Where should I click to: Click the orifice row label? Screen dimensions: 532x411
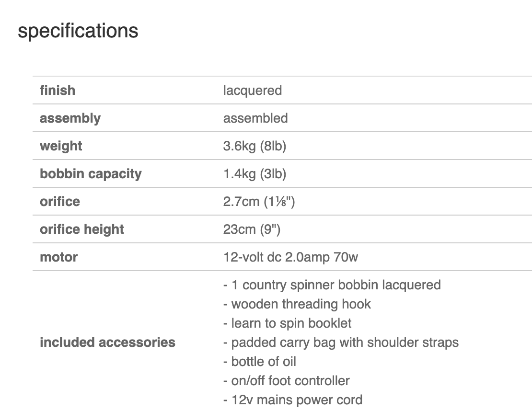point(60,201)
